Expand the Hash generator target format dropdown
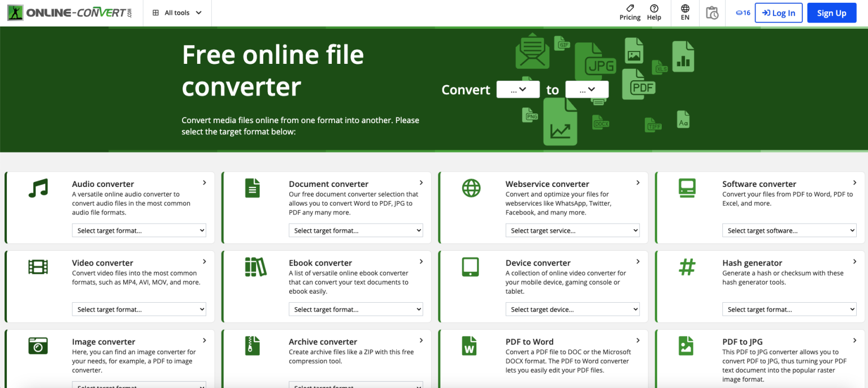This screenshot has width=868, height=388. coord(789,309)
